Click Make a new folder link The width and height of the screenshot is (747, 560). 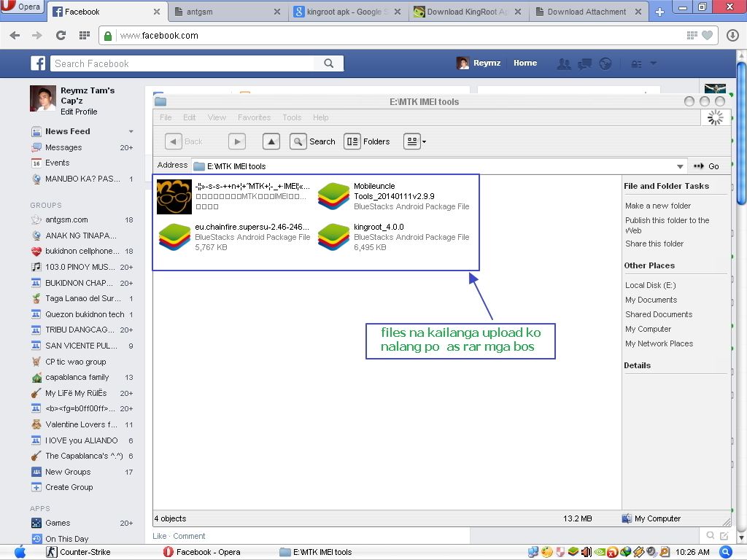click(657, 206)
